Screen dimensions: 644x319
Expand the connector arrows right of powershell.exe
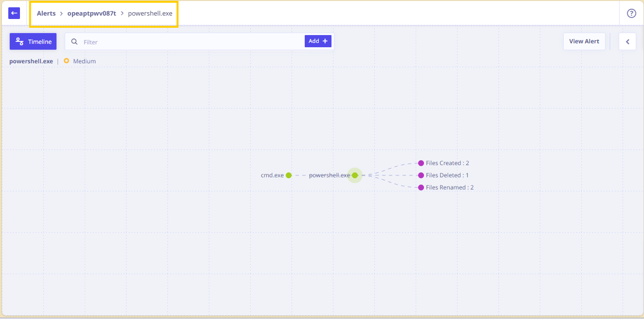[x=370, y=175]
